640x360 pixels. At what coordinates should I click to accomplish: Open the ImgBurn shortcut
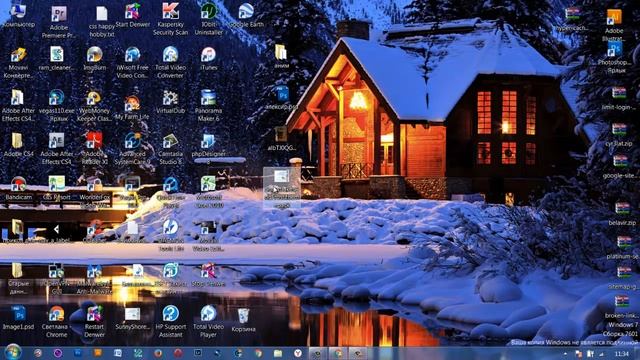click(x=94, y=58)
